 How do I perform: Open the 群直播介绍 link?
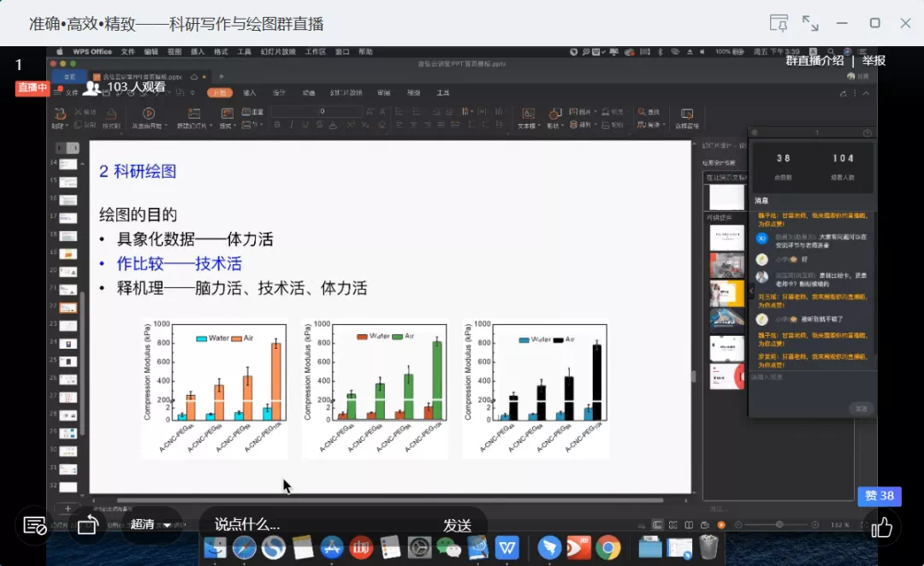coord(814,61)
